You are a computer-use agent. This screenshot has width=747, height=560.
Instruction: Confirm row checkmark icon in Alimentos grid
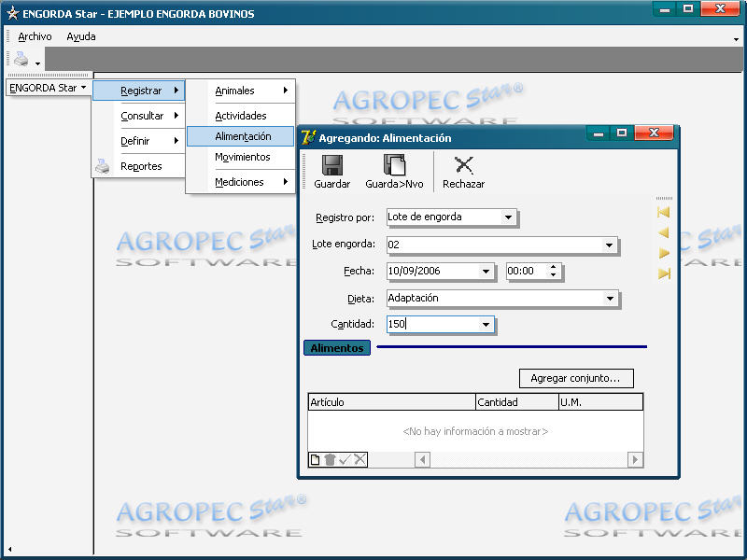tap(345, 459)
